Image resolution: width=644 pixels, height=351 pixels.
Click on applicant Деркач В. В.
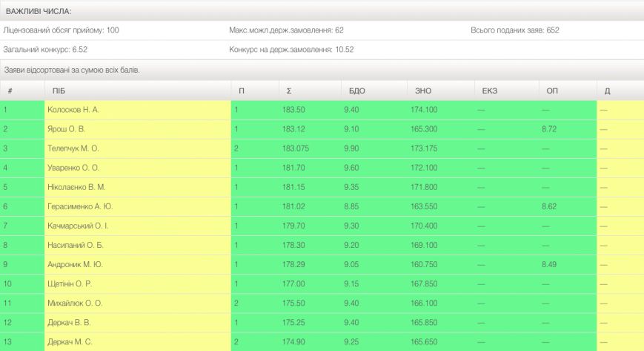coord(70,322)
